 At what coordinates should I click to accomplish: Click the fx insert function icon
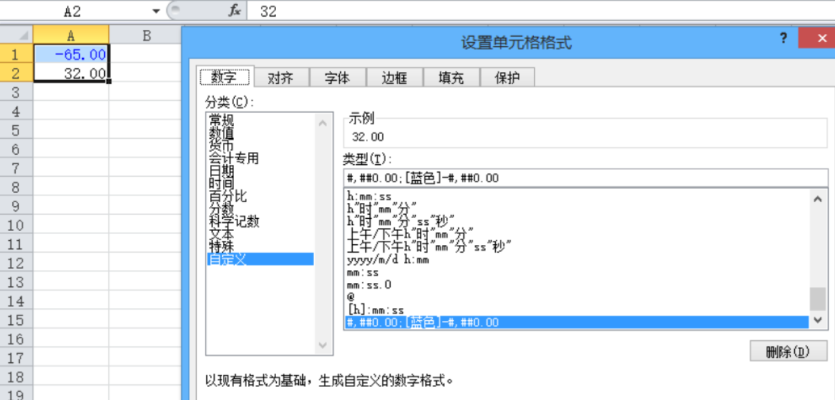(x=235, y=11)
